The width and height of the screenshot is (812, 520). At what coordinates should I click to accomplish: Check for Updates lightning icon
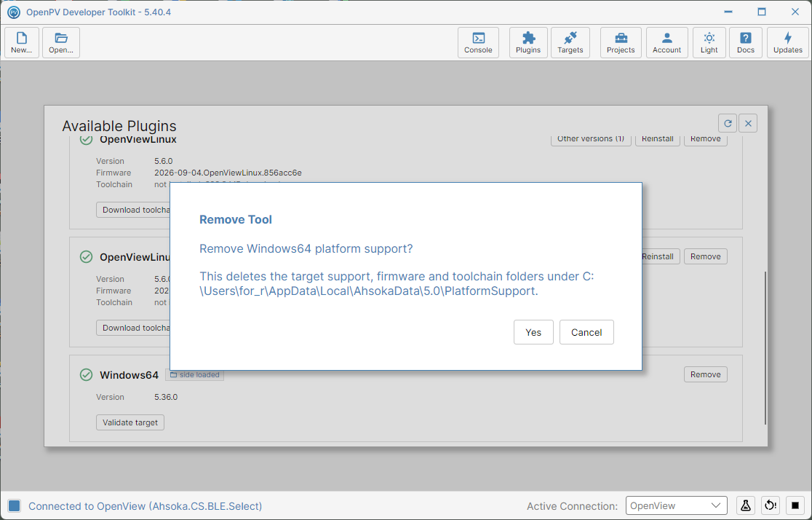tap(788, 42)
